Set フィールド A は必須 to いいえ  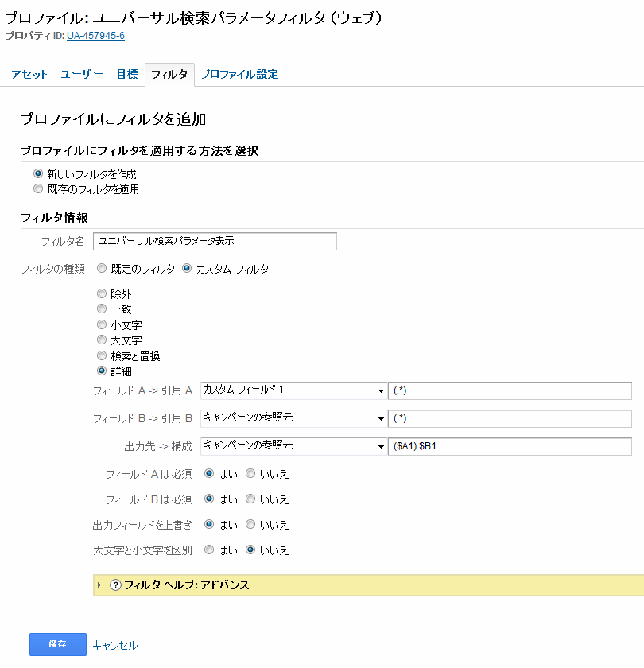pos(250,474)
